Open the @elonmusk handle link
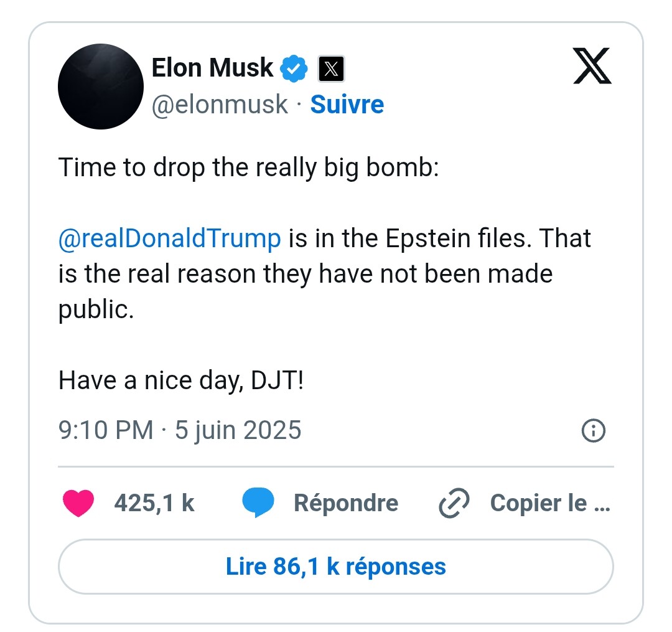This screenshot has width=672, height=632. pos(220,105)
